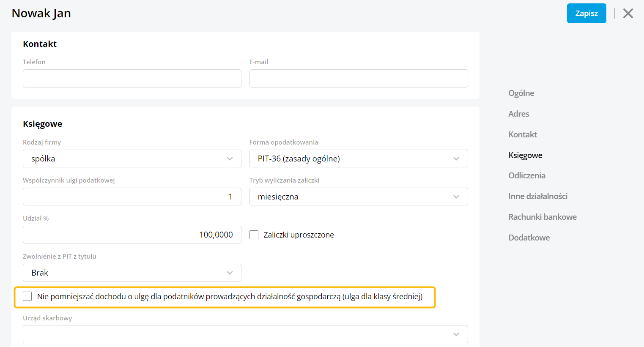Expand Forma opodatkowania dropdown
The height and width of the screenshot is (347, 644).
click(x=358, y=159)
